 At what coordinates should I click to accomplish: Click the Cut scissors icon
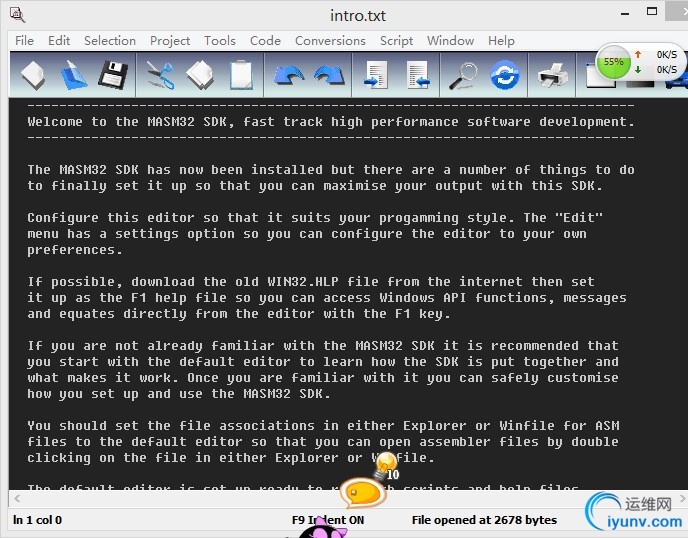[x=161, y=75]
